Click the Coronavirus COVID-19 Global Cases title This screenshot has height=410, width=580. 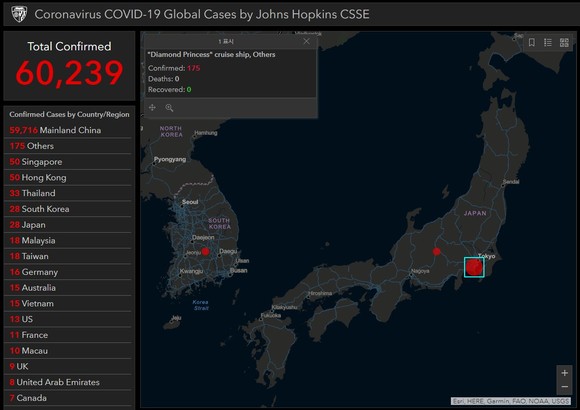pyautogui.click(x=202, y=14)
